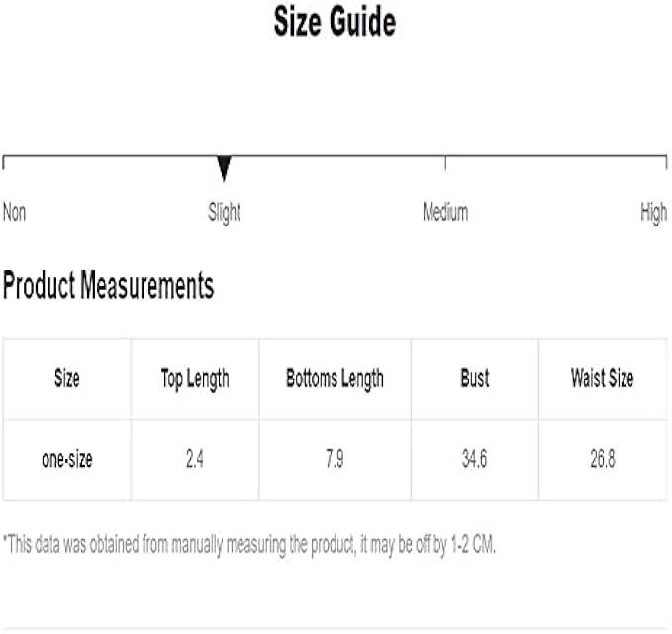672x634 pixels.
Task: Click the Bottoms Length column header
Action: 335,378
